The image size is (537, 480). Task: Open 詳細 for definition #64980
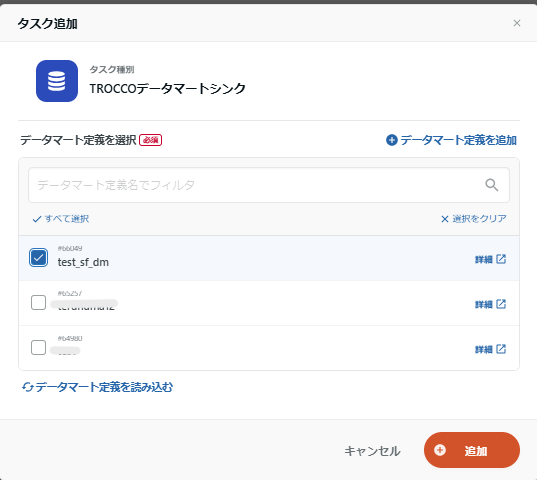click(490, 349)
